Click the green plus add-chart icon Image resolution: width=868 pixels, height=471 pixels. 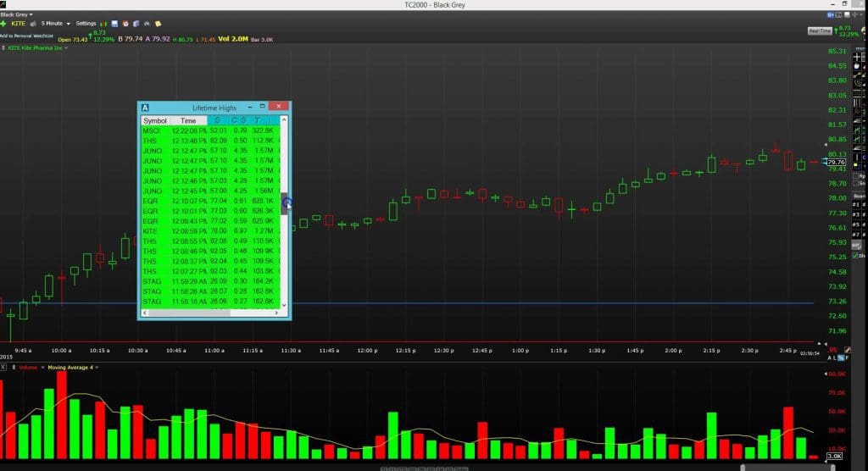[3, 24]
